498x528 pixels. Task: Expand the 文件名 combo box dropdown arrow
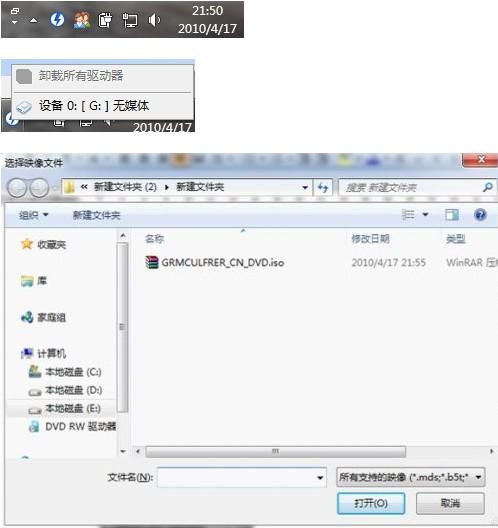point(320,477)
